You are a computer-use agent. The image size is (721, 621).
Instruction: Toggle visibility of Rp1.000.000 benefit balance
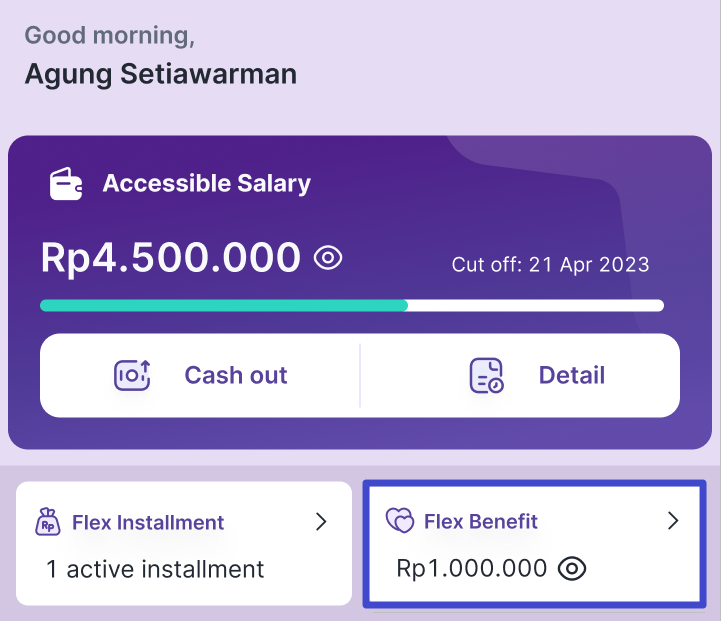click(571, 569)
